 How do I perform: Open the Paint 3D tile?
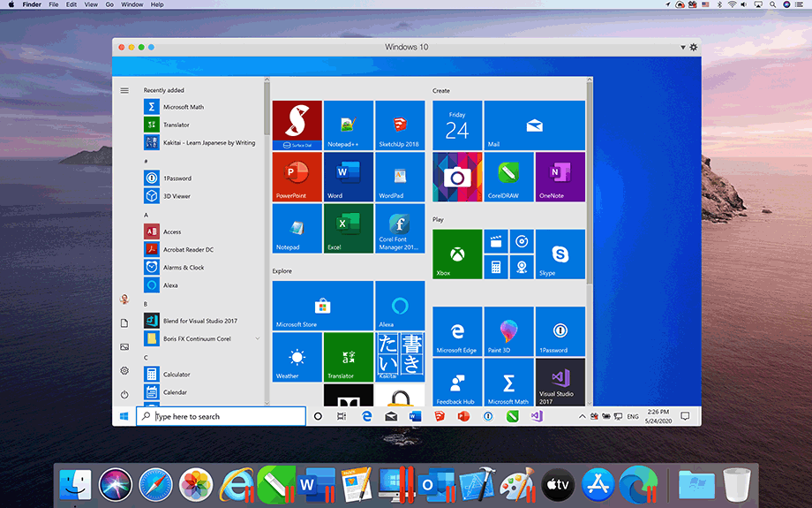click(508, 331)
